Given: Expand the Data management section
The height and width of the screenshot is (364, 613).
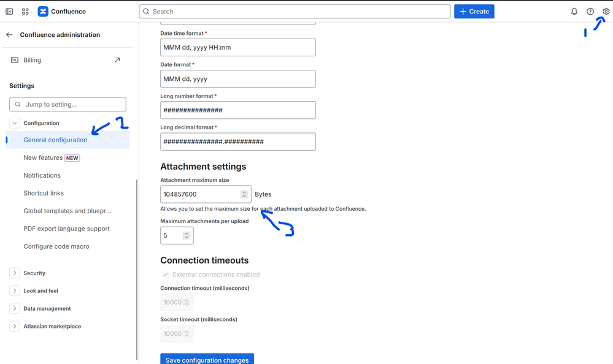Looking at the screenshot, I should point(14,308).
